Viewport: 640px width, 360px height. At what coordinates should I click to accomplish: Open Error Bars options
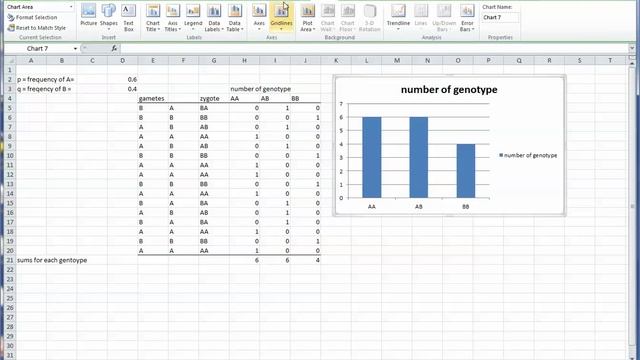pos(467,18)
